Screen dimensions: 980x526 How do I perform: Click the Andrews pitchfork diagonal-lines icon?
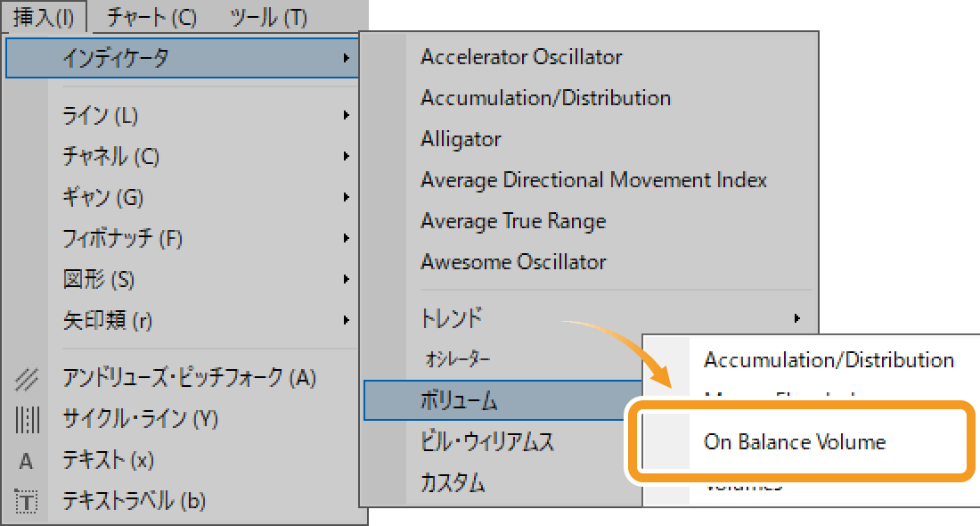pyautogui.click(x=26, y=378)
